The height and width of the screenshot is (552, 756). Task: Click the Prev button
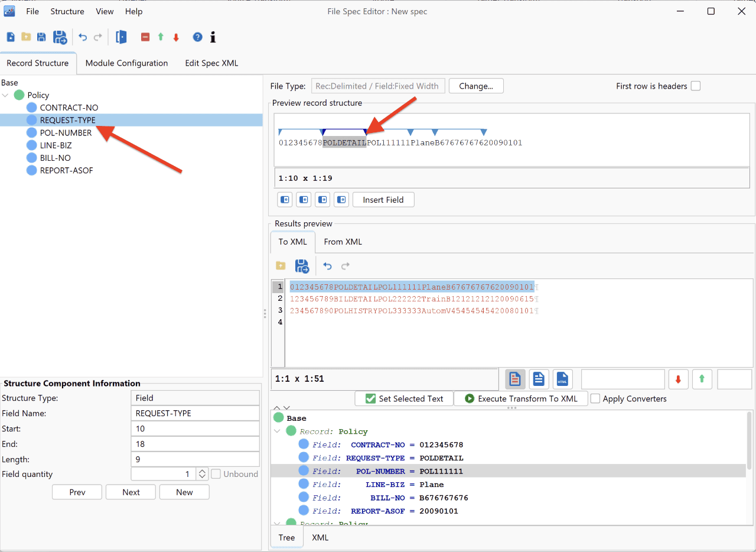[77, 492]
